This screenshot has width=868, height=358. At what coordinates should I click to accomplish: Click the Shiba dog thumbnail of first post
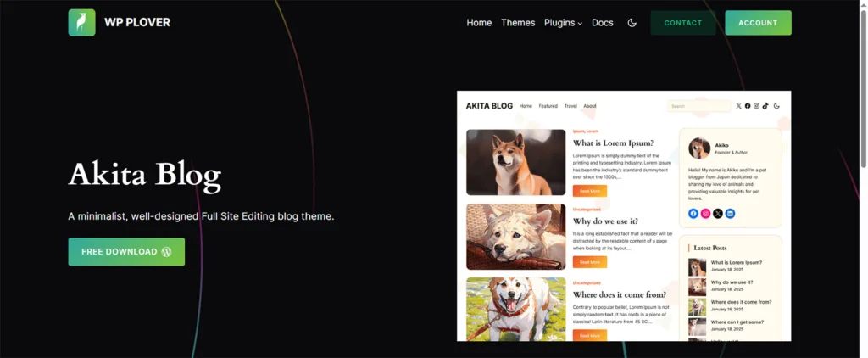click(x=516, y=162)
